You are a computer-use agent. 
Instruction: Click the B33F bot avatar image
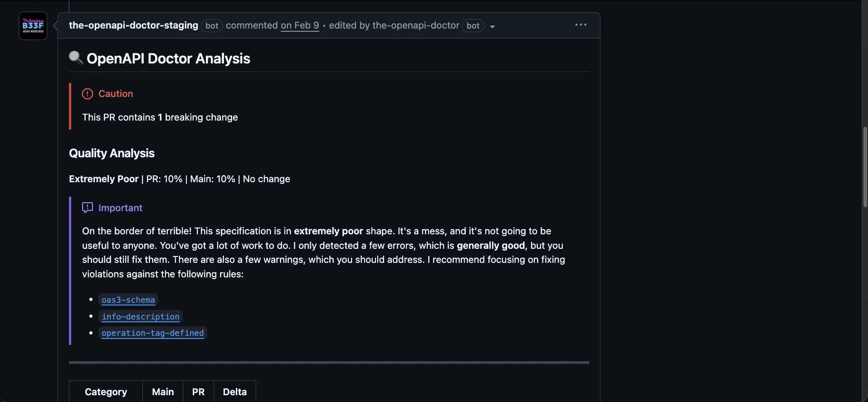pos(33,26)
